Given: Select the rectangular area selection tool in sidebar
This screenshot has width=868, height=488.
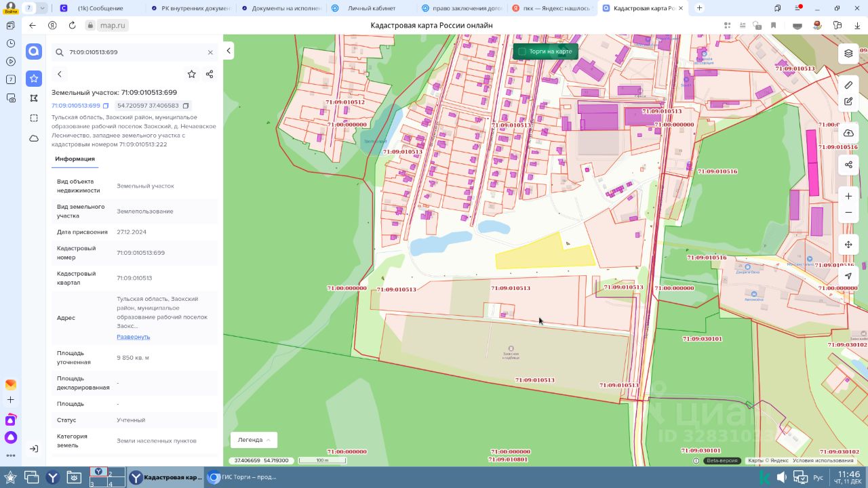Looking at the screenshot, I should coord(34,118).
